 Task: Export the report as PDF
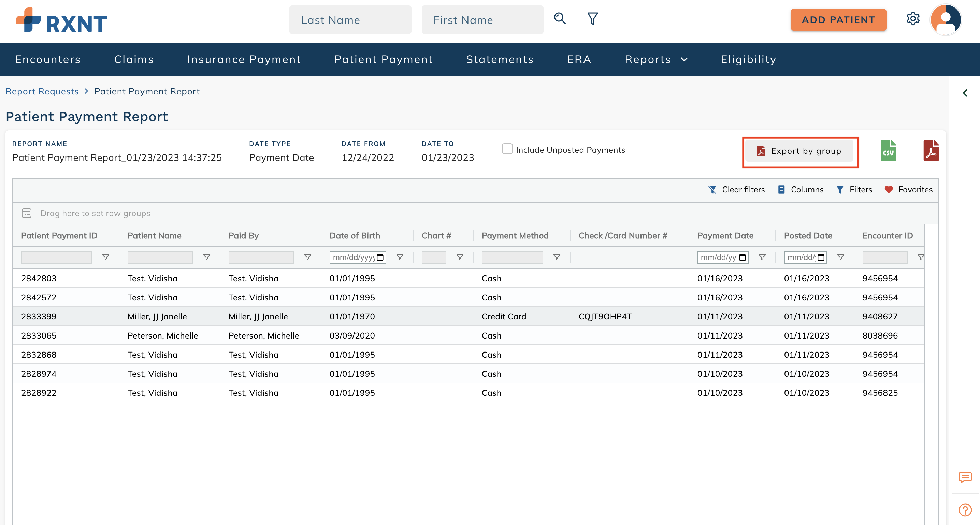click(932, 151)
